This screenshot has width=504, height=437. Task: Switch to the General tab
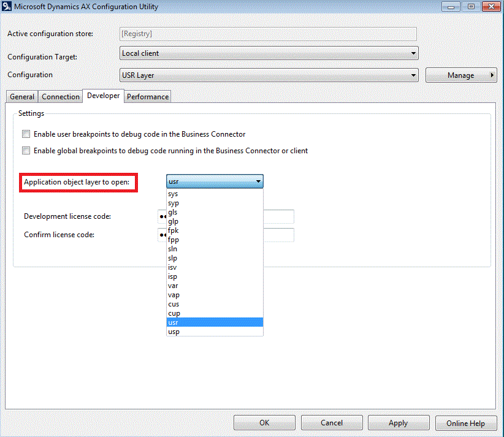[x=22, y=97]
